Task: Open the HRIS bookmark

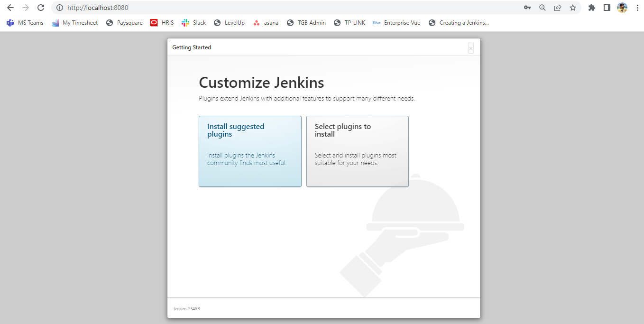Action: pos(162,22)
